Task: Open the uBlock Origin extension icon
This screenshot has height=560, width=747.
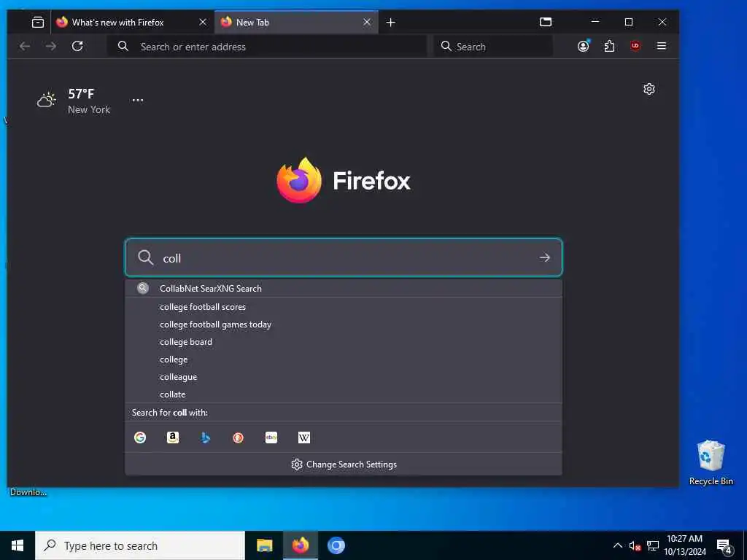Action: (635, 46)
